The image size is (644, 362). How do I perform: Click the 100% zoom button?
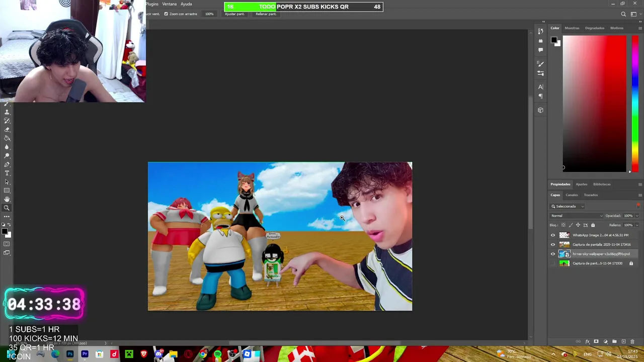(x=209, y=14)
